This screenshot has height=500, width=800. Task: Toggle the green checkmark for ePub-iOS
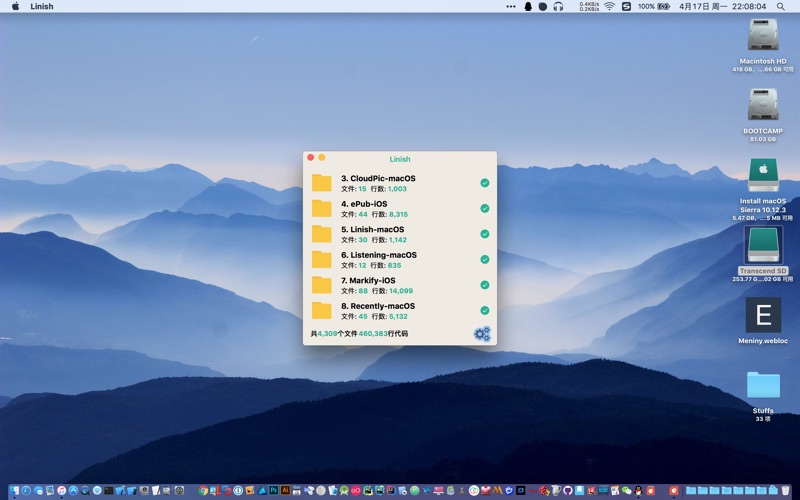click(x=484, y=209)
